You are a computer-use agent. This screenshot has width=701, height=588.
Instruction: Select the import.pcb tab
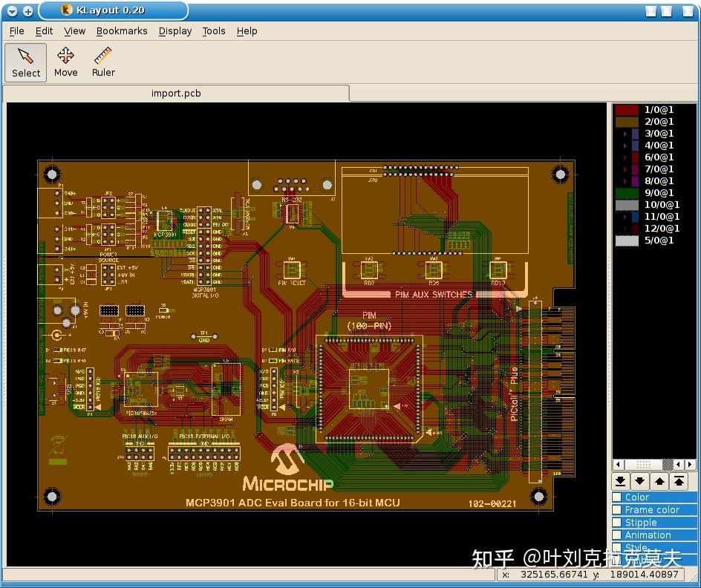(176, 93)
